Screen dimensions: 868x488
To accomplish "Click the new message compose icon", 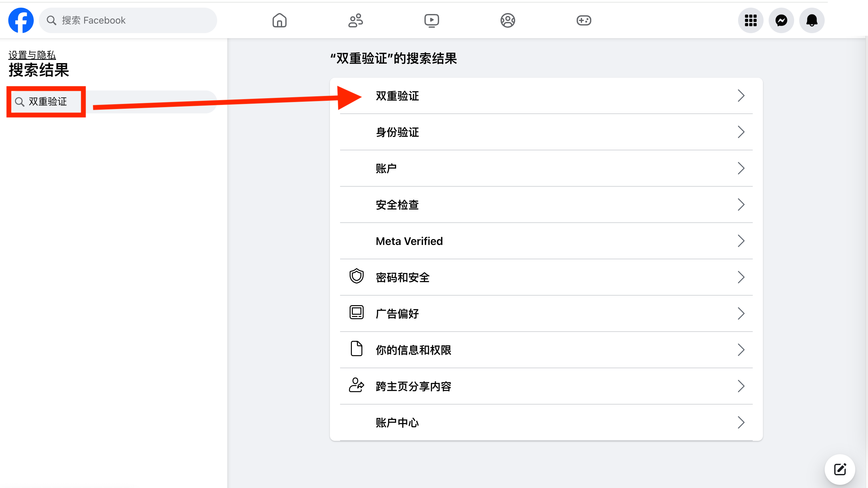I will point(840,469).
